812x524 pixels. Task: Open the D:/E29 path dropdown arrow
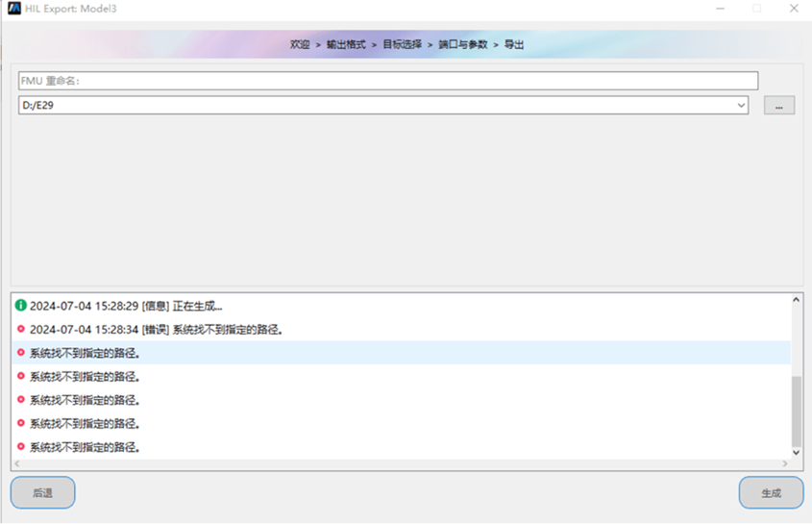pos(741,105)
